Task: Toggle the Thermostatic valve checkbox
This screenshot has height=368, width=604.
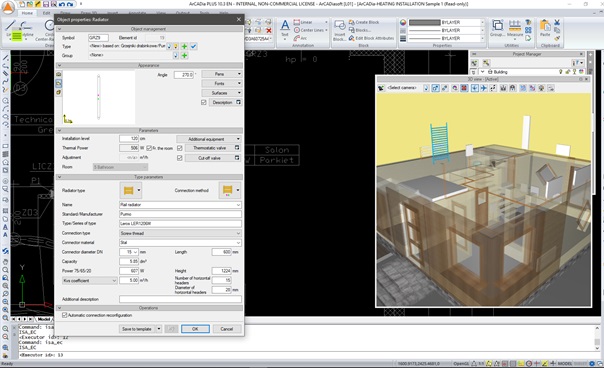Action: (x=180, y=148)
